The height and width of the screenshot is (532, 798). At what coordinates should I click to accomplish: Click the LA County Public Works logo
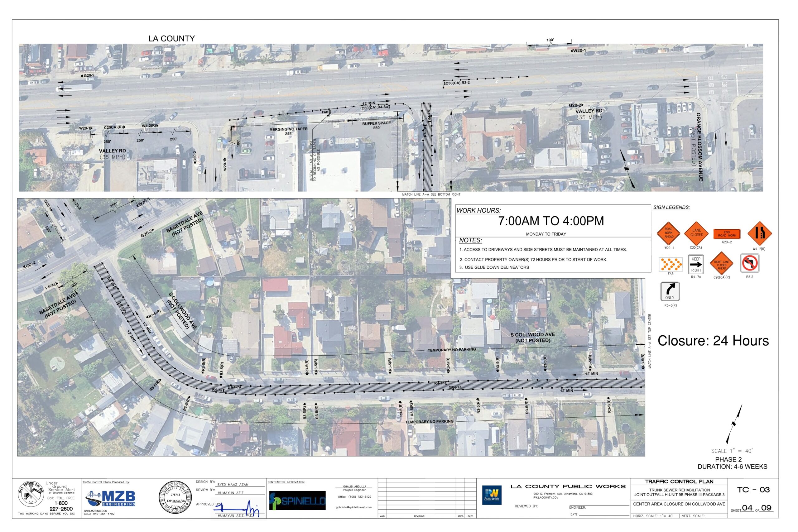click(492, 495)
